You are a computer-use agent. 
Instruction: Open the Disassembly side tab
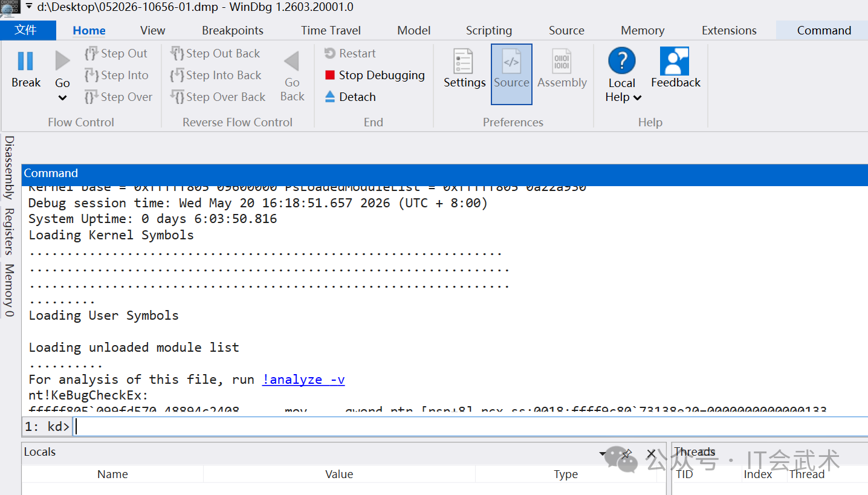(x=9, y=167)
